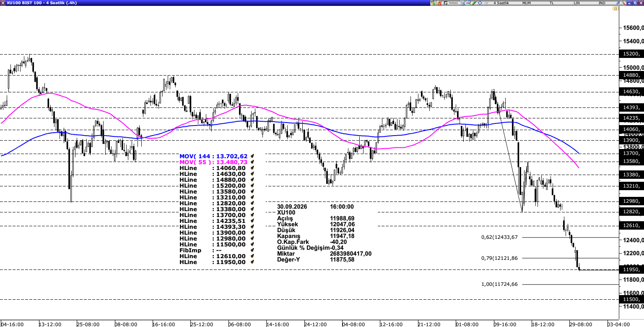Click the 12610 price label on the right axis

pos(631,226)
